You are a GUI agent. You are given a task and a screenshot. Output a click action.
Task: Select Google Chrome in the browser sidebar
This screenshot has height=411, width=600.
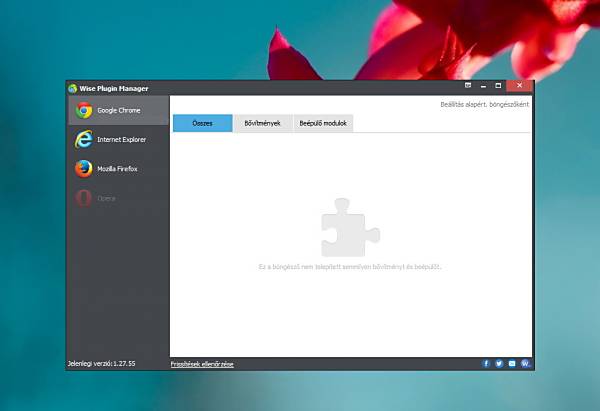coord(118,110)
